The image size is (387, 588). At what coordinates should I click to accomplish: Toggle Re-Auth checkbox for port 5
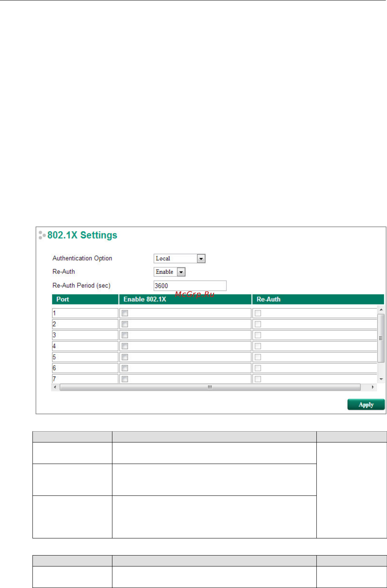pyautogui.click(x=258, y=357)
